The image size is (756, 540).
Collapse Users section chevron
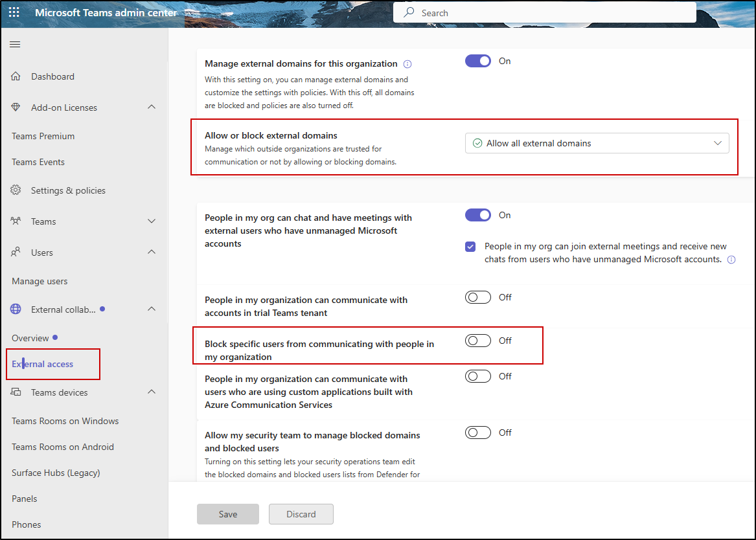(x=152, y=252)
